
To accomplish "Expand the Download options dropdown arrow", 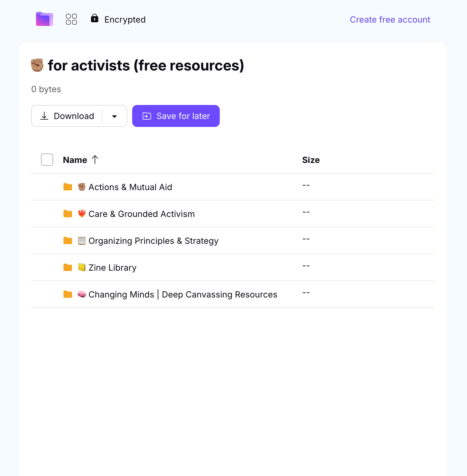I will pyautogui.click(x=114, y=116).
